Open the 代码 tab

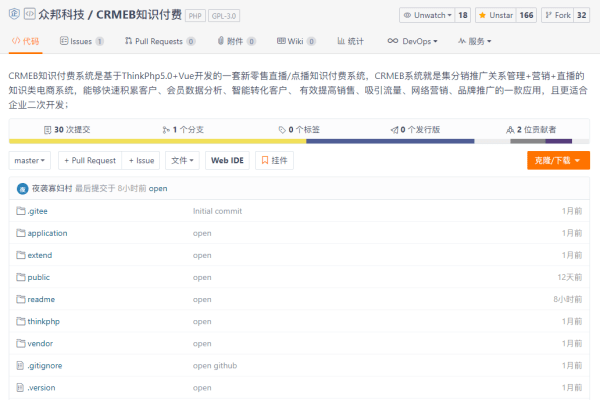pos(26,41)
